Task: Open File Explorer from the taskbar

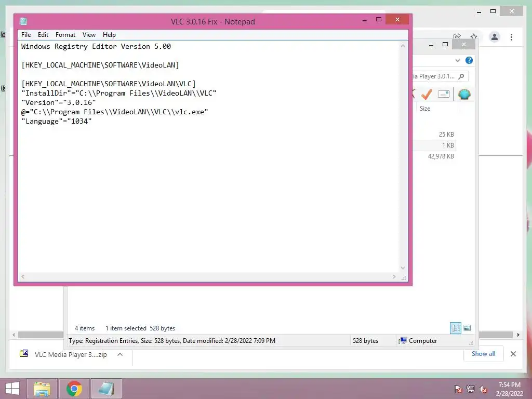Action: [42, 389]
